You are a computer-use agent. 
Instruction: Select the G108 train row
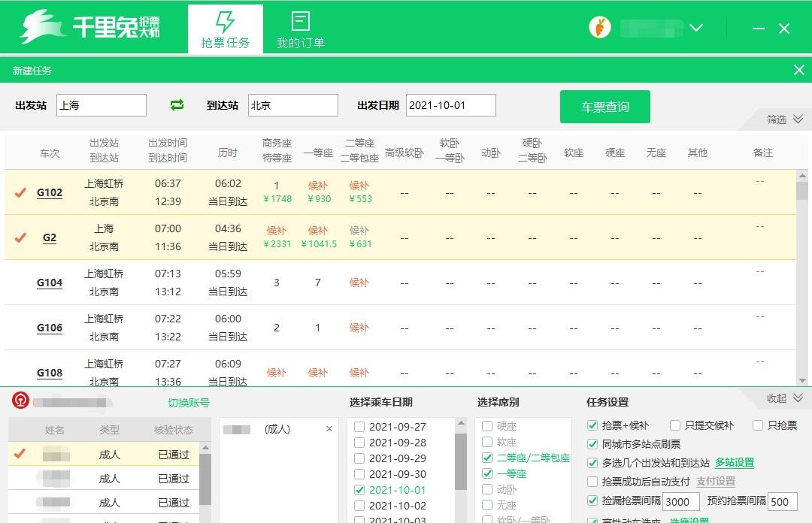(x=400, y=368)
